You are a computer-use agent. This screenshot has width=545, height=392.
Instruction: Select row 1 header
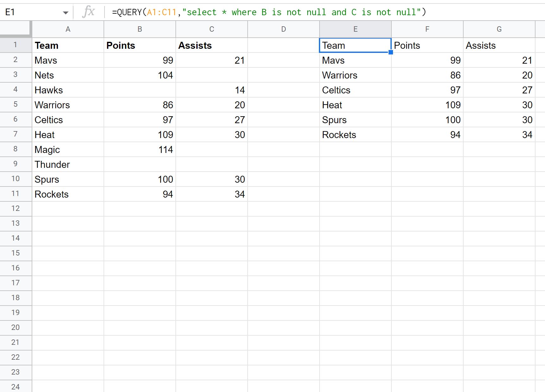pos(16,45)
